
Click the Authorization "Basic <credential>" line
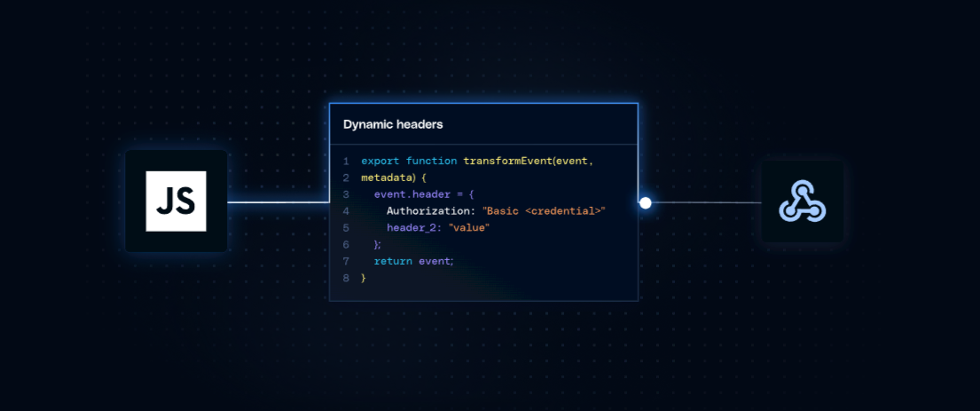pos(497,211)
